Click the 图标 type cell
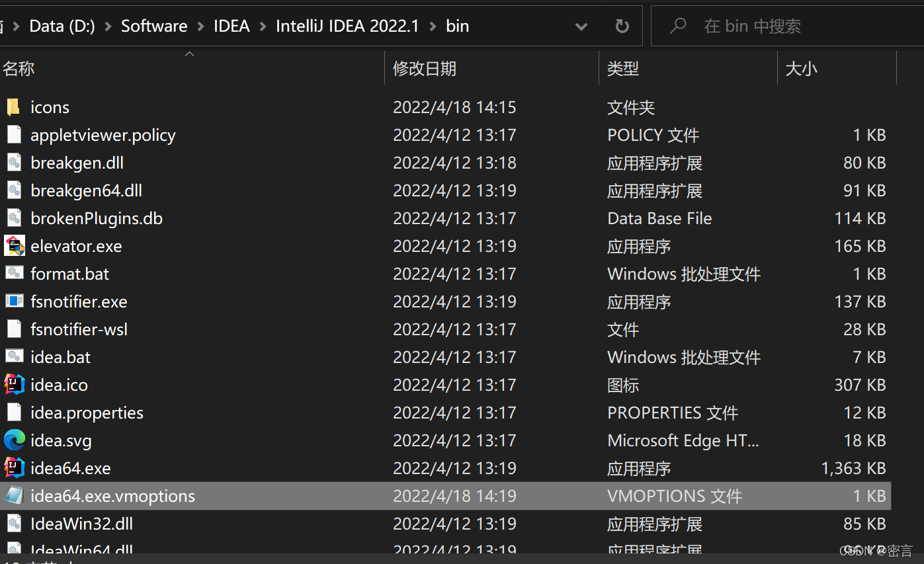Image resolution: width=924 pixels, height=564 pixels. click(623, 385)
